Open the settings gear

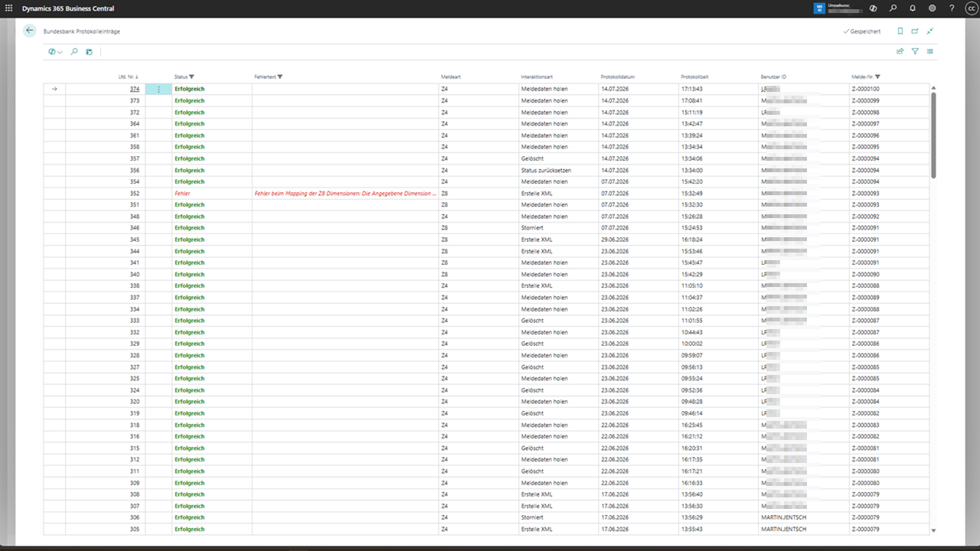pyautogui.click(x=932, y=8)
